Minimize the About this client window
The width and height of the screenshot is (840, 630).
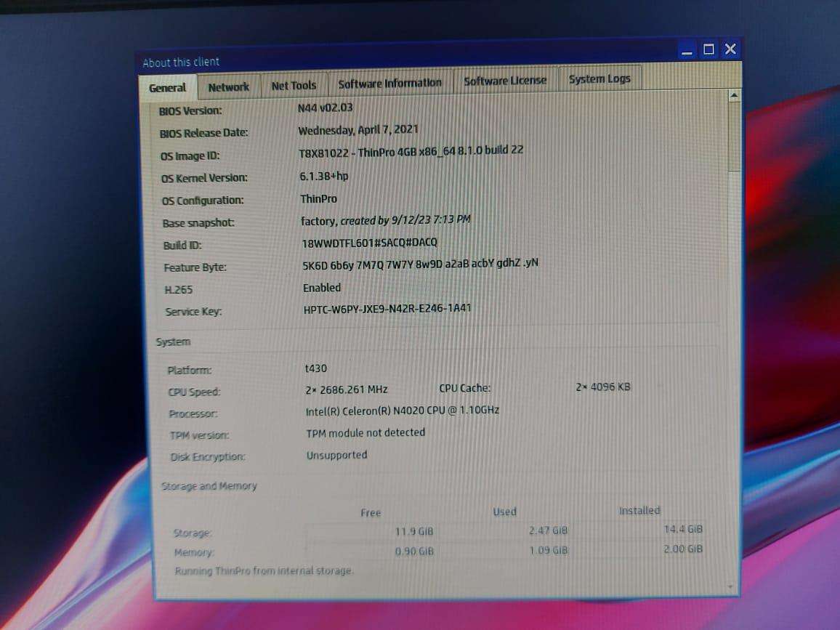click(x=686, y=49)
